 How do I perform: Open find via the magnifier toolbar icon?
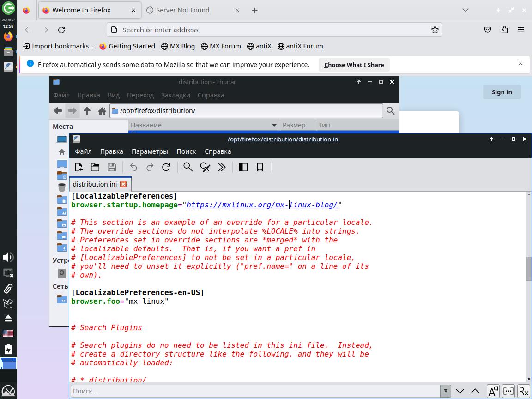tap(188, 167)
